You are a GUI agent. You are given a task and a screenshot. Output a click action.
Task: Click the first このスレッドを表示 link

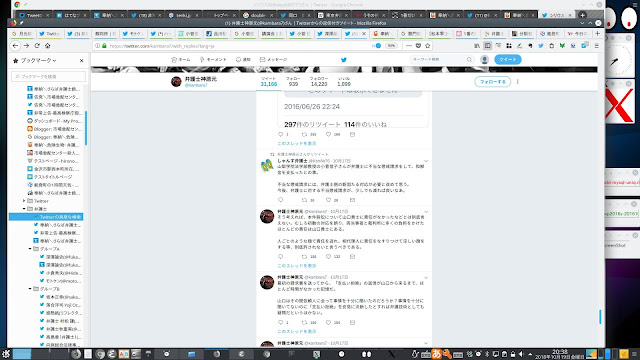click(297, 143)
